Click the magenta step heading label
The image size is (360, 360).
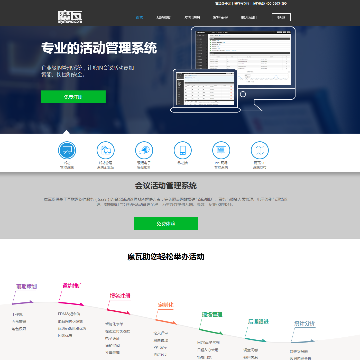[x=71, y=286]
